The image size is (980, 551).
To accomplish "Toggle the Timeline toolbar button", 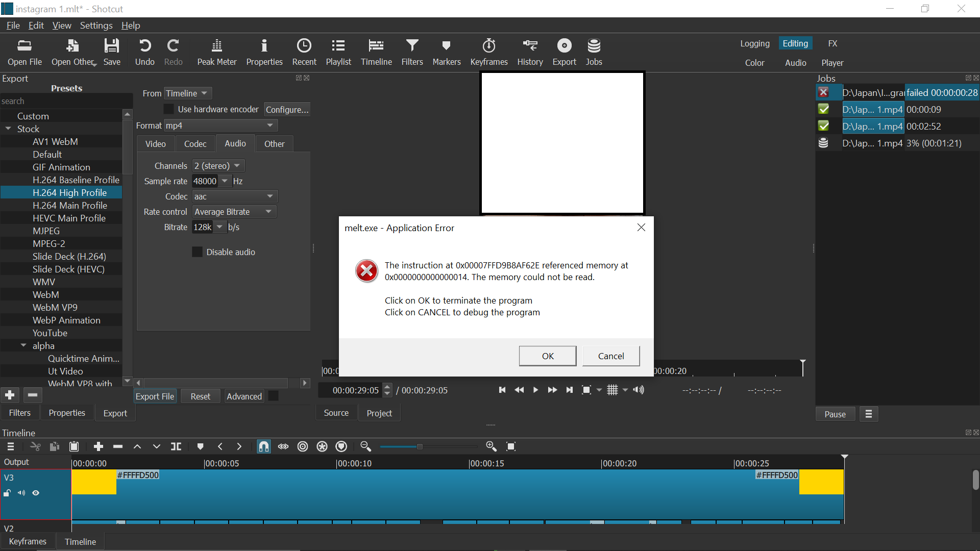I will (x=376, y=52).
